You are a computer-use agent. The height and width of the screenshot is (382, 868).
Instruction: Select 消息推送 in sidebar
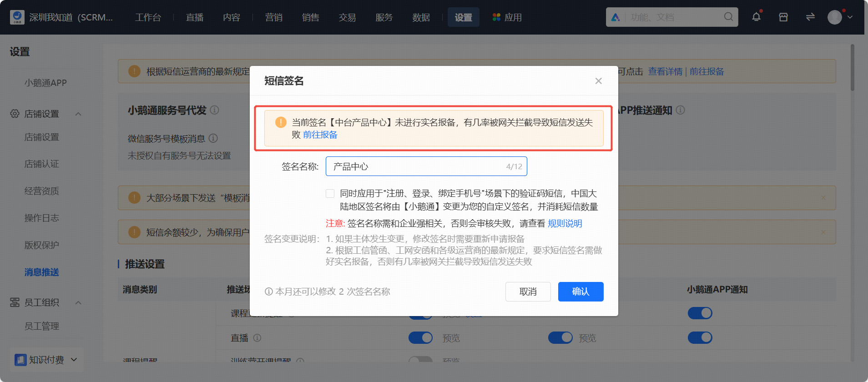42,272
